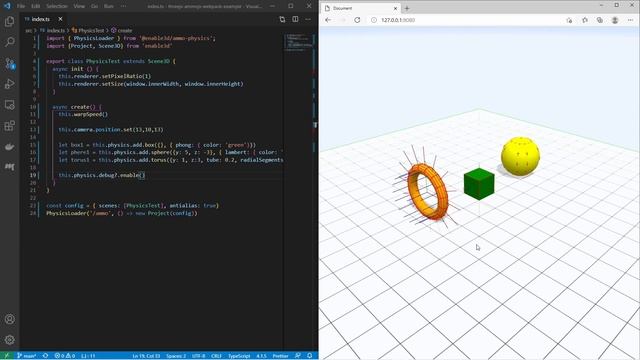Open the Search view in activity bar

tap(9, 42)
